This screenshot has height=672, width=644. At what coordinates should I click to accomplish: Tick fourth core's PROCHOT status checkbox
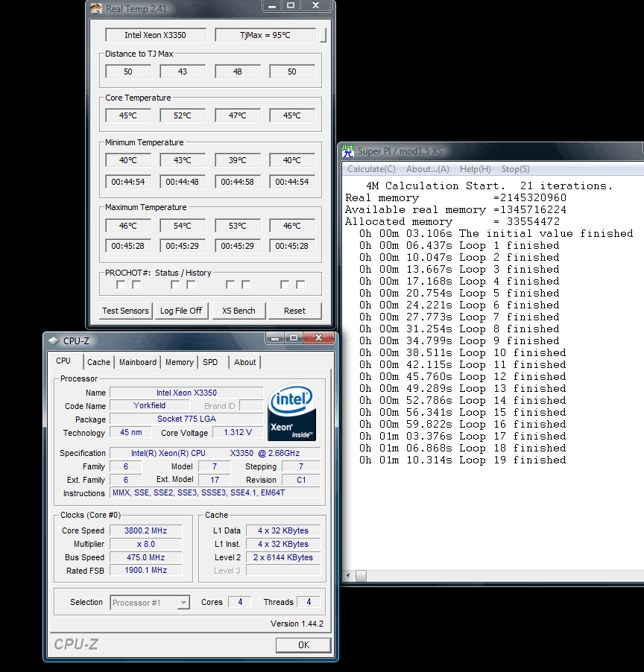(285, 285)
